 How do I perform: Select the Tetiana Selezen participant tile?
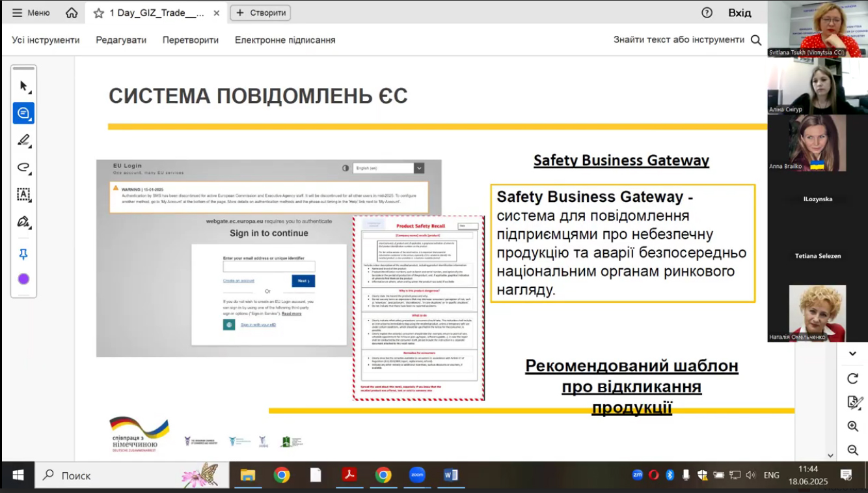[x=818, y=256]
